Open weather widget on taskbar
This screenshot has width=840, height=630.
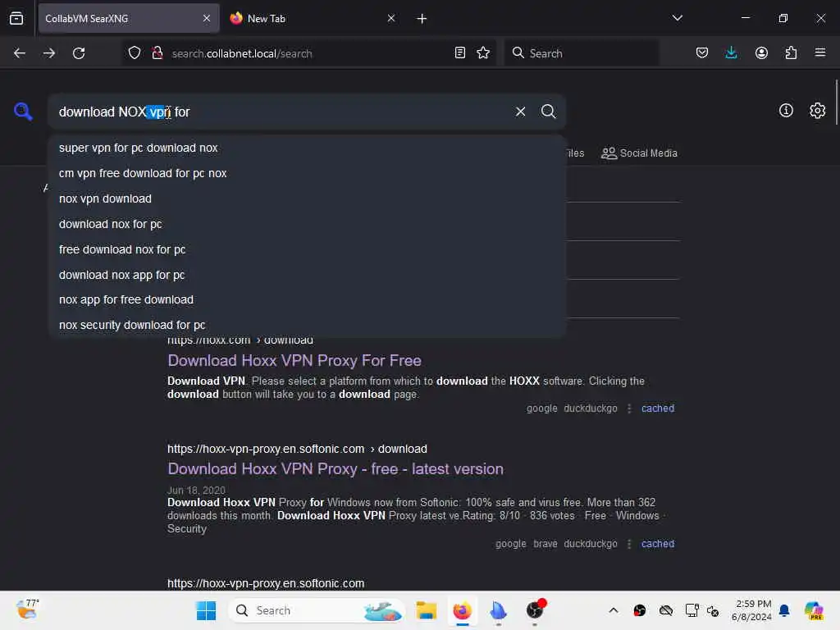pyautogui.click(x=27, y=609)
